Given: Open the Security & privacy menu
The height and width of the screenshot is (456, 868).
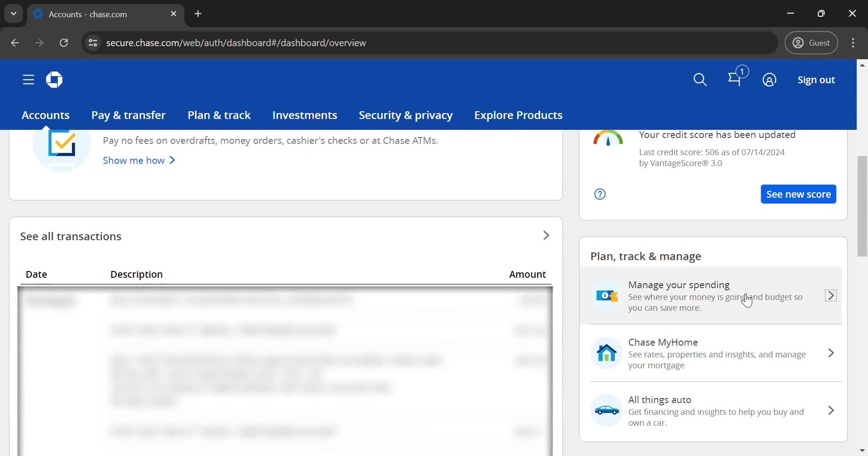Looking at the screenshot, I should [406, 115].
